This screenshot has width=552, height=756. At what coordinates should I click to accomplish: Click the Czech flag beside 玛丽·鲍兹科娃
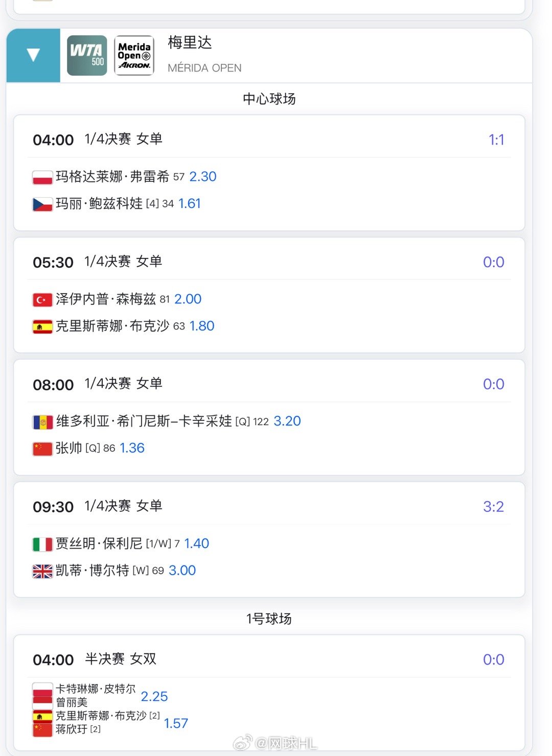[42, 204]
